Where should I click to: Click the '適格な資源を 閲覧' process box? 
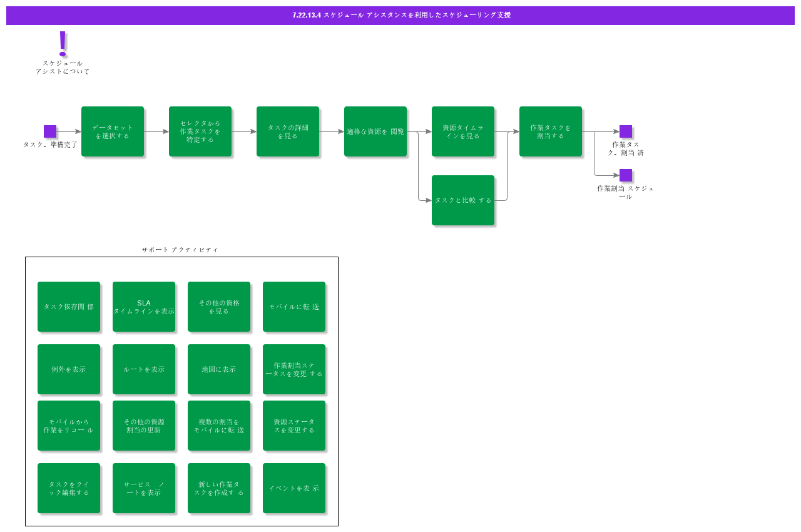pos(375,131)
